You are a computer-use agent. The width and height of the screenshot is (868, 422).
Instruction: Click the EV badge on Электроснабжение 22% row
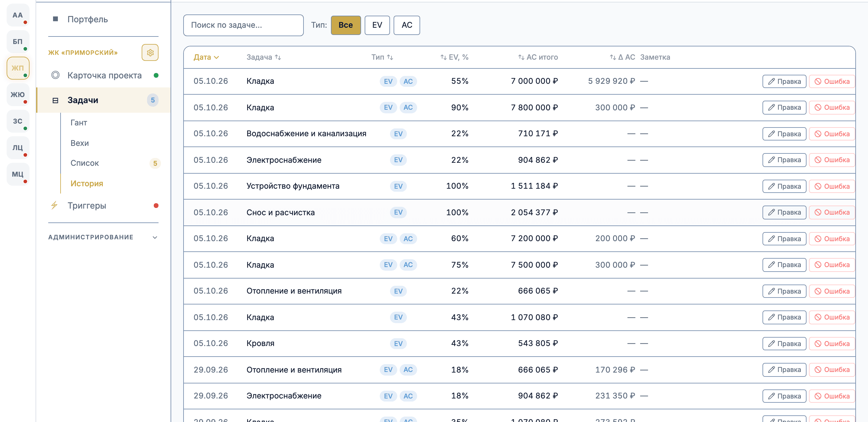[x=398, y=160]
